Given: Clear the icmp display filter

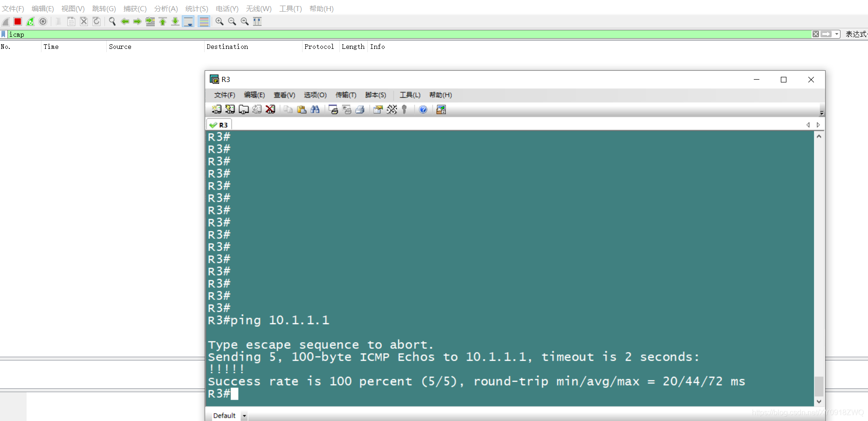Looking at the screenshot, I should (816, 34).
